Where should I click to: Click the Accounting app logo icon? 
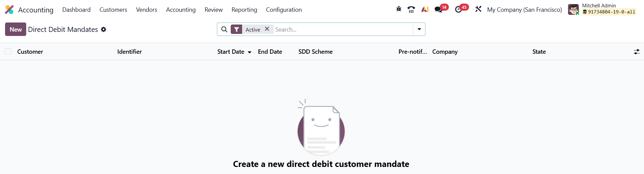pos(9,10)
